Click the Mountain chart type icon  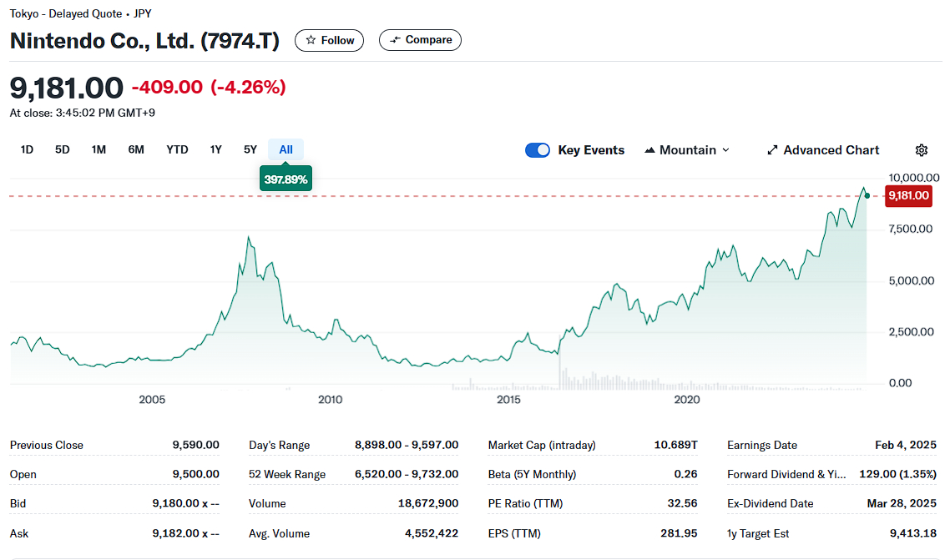coord(649,150)
